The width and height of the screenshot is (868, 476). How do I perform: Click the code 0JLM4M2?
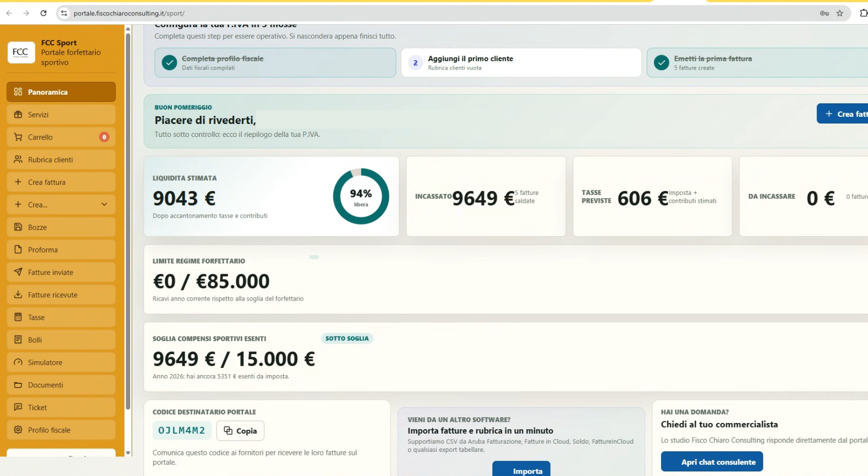click(x=182, y=431)
